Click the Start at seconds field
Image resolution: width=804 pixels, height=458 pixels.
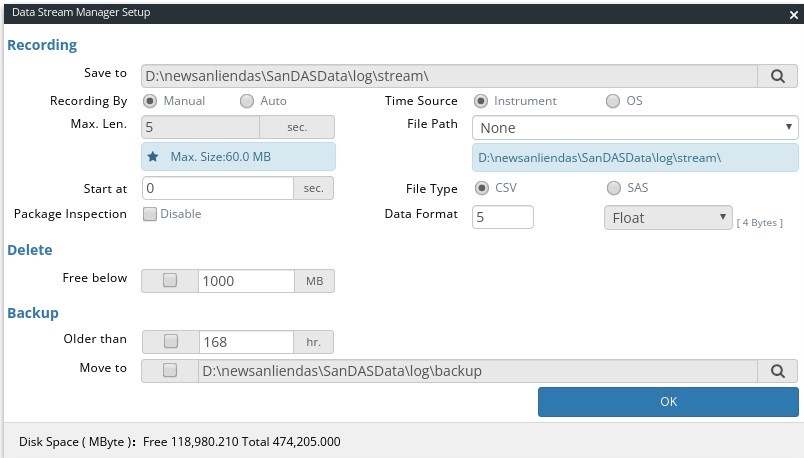click(218, 188)
